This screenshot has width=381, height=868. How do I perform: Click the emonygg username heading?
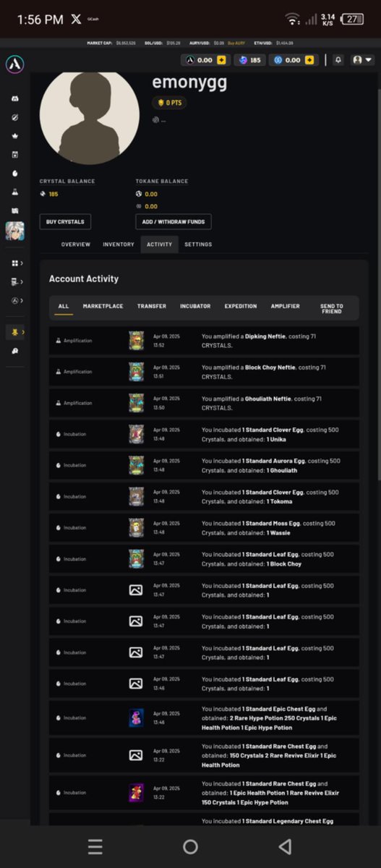(189, 82)
